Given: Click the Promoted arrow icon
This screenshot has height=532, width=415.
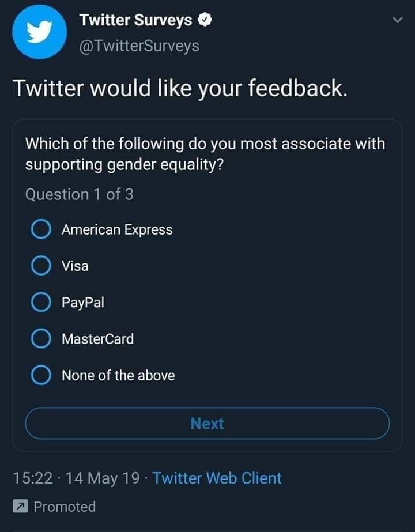Looking at the screenshot, I should (x=20, y=507).
